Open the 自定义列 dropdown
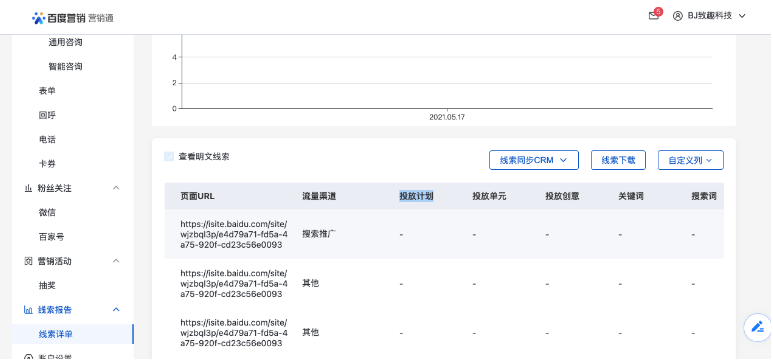The width and height of the screenshot is (773, 364). [691, 160]
